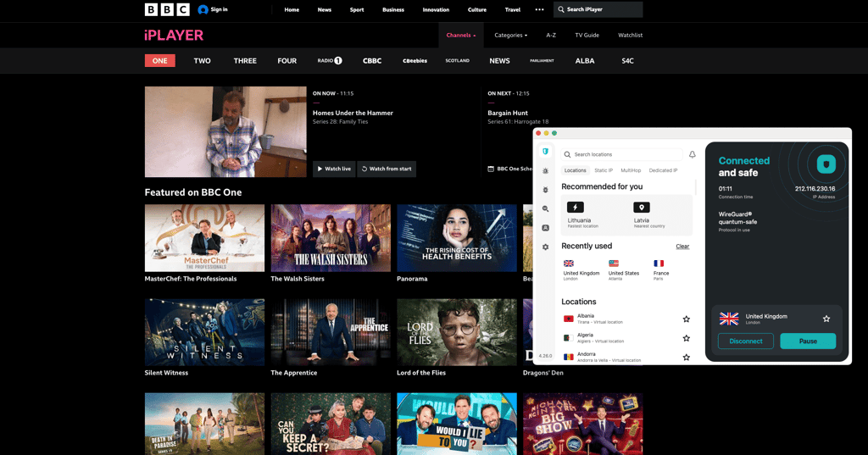Image resolution: width=868 pixels, height=455 pixels.
Task: Open the BBC Parliament channel
Action: tap(542, 60)
